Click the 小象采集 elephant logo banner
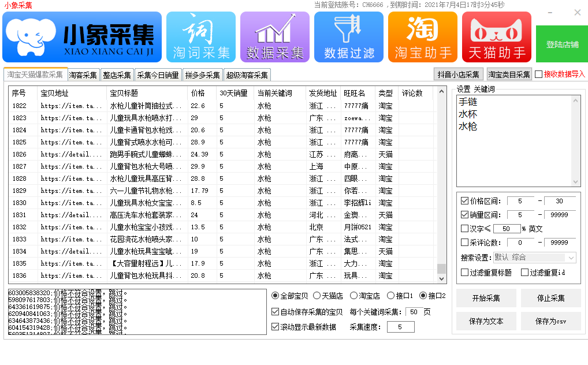Image resolution: width=588 pixels, height=365 pixels. (x=82, y=37)
